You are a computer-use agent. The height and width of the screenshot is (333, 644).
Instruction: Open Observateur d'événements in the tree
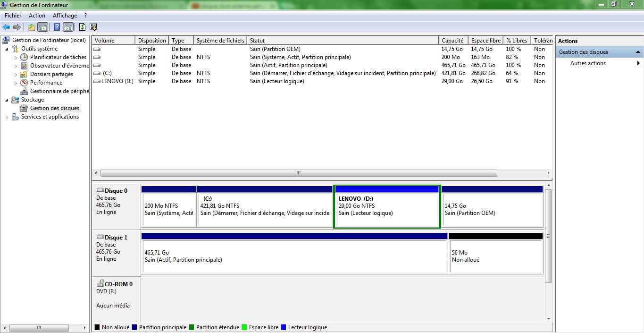[59, 66]
